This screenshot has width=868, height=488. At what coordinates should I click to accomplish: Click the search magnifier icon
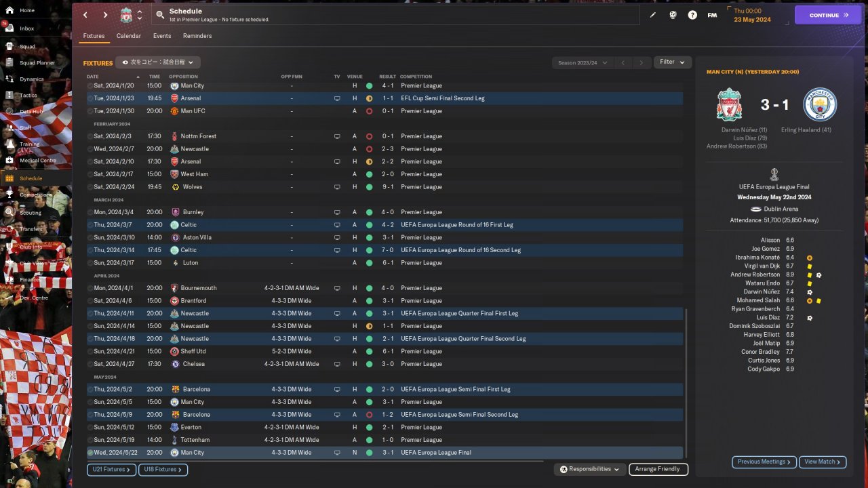(x=160, y=14)
